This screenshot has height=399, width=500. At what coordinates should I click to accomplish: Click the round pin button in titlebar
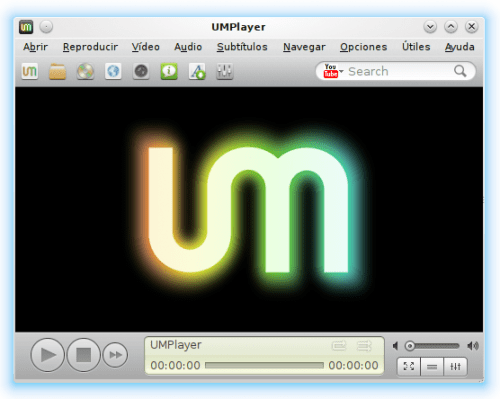(x=46, y=27)
